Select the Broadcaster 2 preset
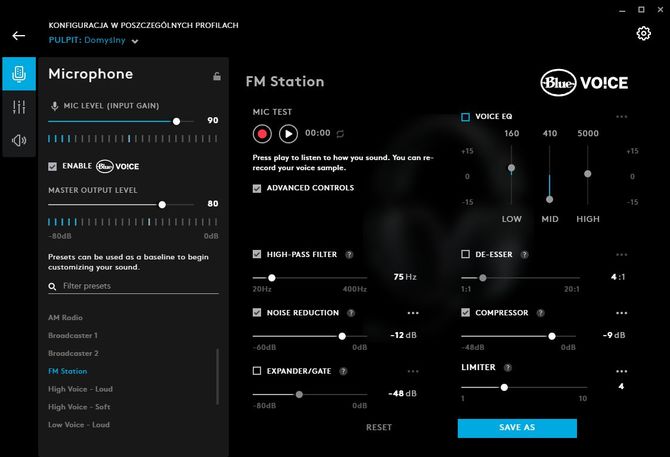The height and width of the screenshot is (457, 670). click(x=73, y=354)
